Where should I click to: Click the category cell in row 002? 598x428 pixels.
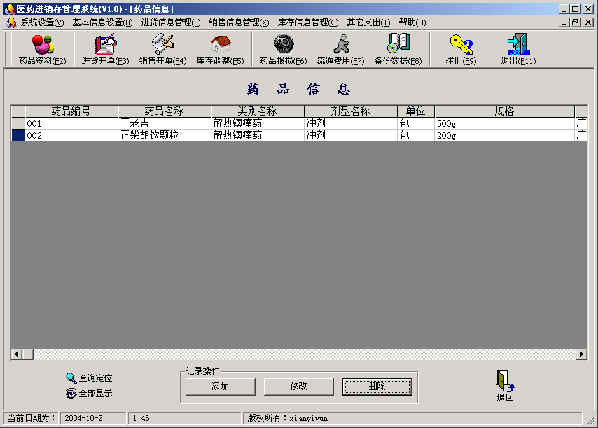(x=258, y=135)
